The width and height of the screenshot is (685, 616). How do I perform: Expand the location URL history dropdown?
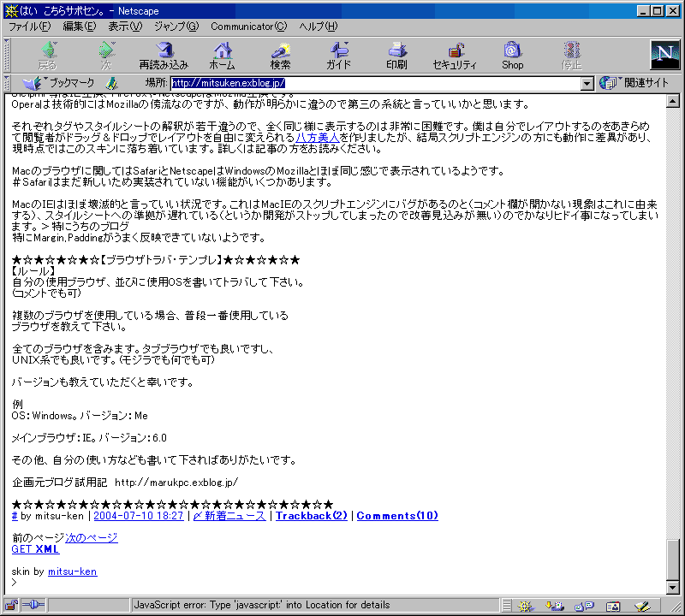click(587, 83)
